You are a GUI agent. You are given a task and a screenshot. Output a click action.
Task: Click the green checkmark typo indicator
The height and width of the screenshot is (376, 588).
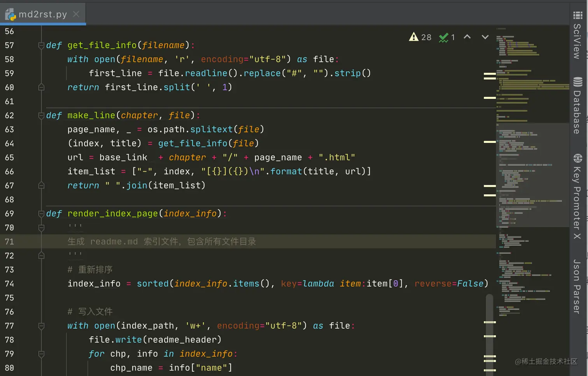point(446,37)
